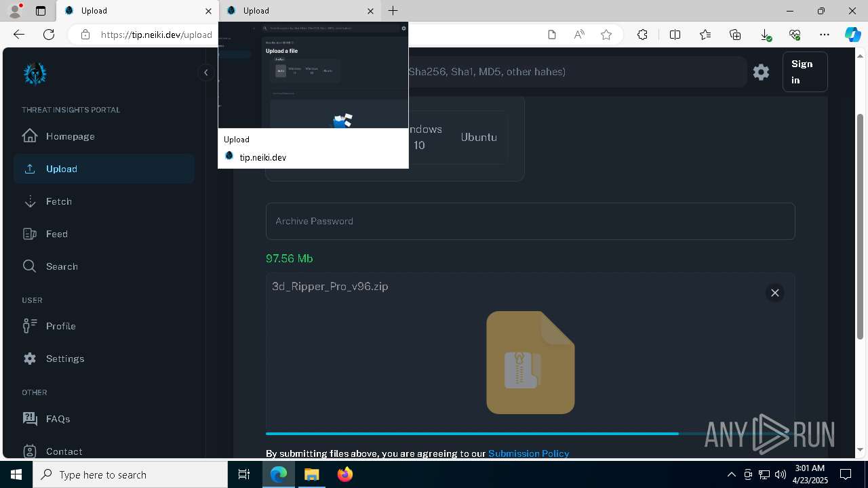Close the second Upload tab
Image resolution: width=868 pixels, height=488 pixels.
[370, 11]
